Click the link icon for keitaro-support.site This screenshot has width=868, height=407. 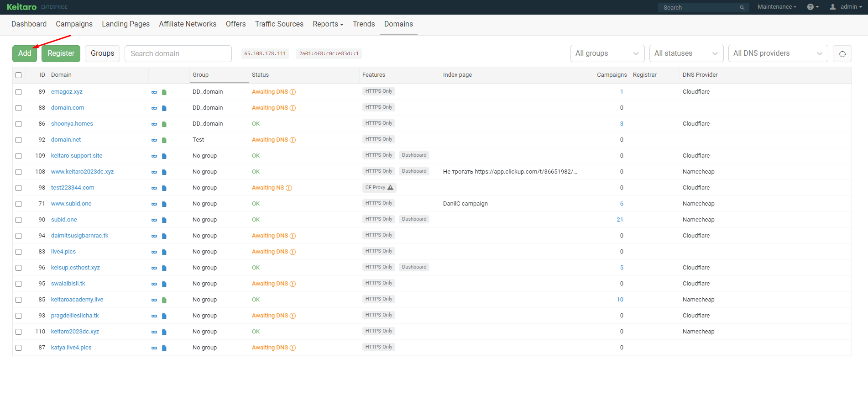pyautogui.click(x=154, y=156)
